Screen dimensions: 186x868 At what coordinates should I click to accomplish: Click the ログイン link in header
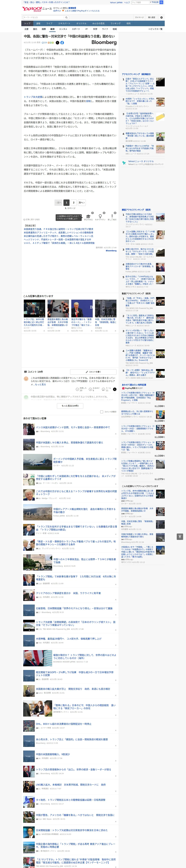[x=57, y=11]
